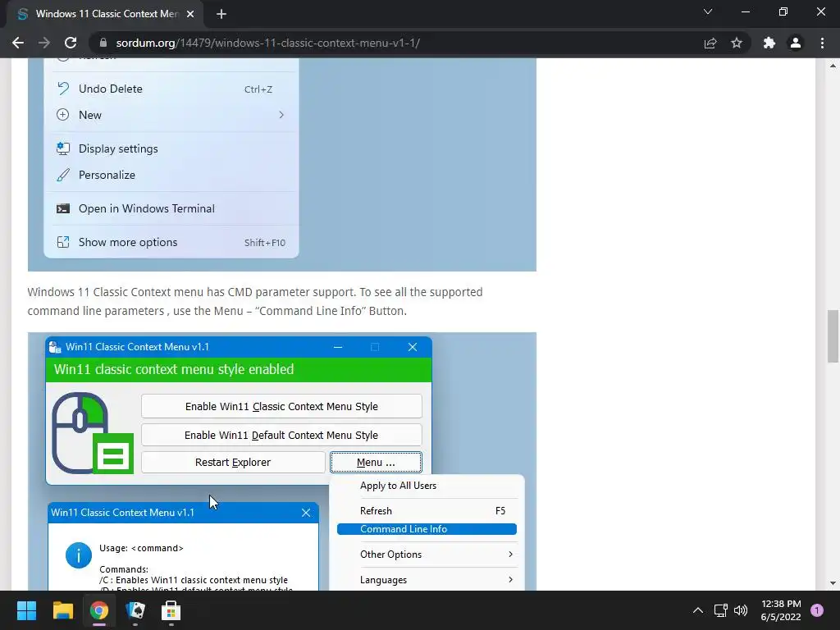Close the command info dialog
This screenshot has height=630, width=840.
306,513
